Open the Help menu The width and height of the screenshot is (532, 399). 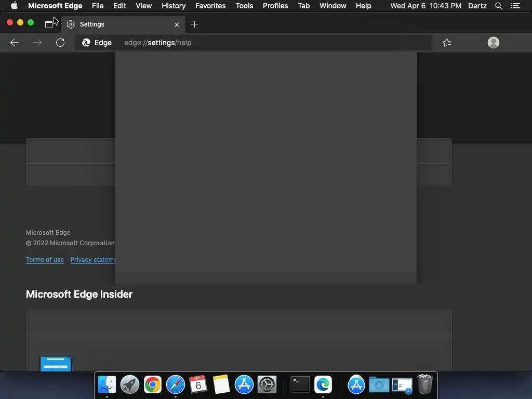(x=363, y=6)
